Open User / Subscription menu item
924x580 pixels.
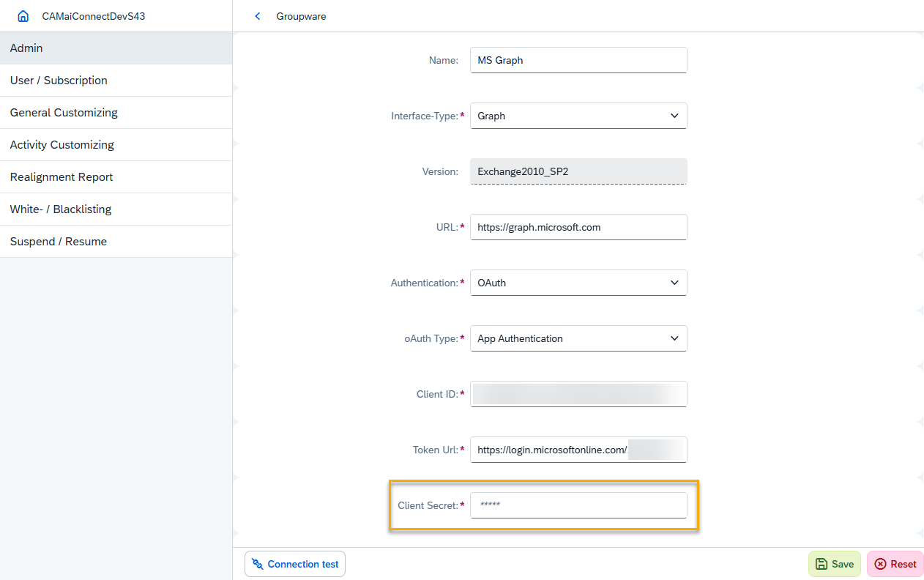[x=116, y=81]
